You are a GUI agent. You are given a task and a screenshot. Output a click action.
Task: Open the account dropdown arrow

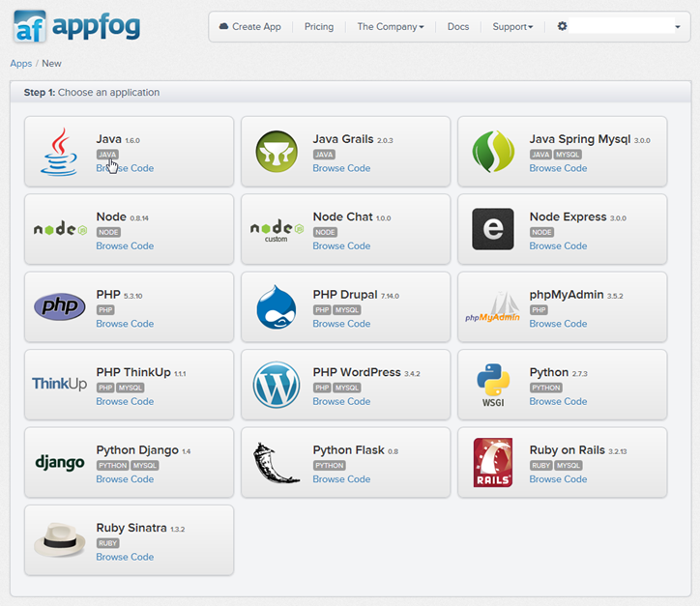[x=678, y=27]
